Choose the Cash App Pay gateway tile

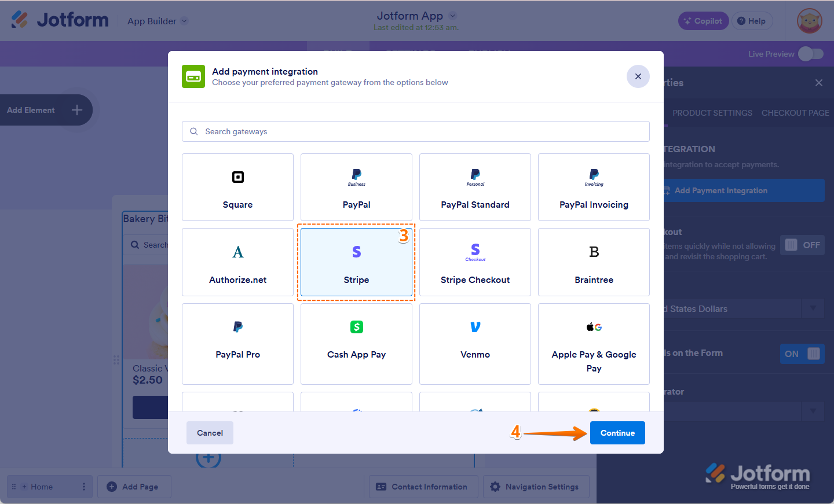coord(356,344)
